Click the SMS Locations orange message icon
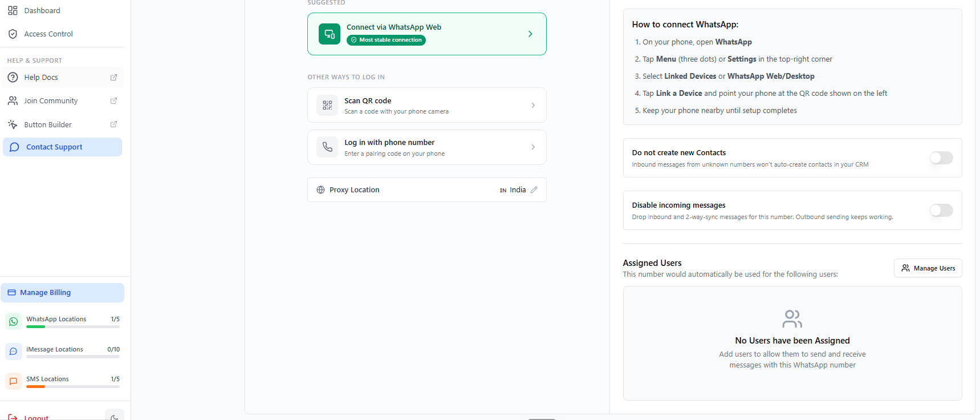 (x=14, y=381)
